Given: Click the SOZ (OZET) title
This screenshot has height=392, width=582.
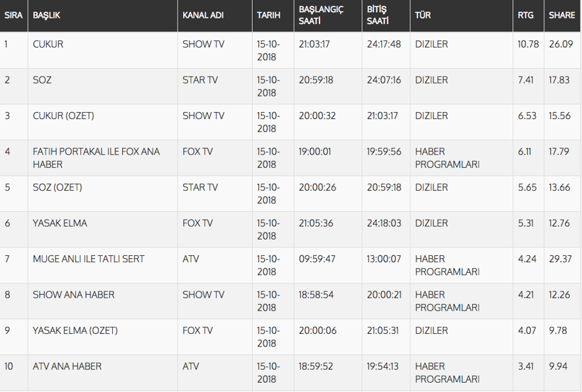Looking at the screenshot, I should point(57,187).
